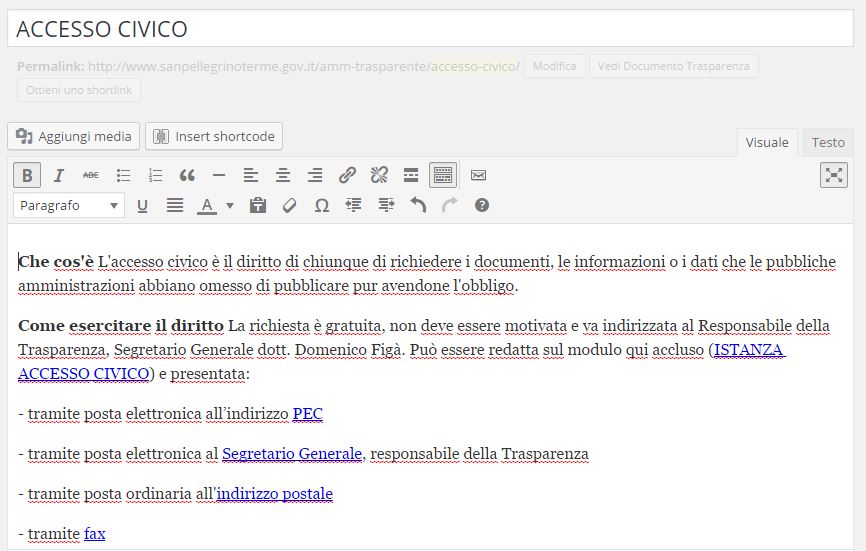Click the Segretario Generale link

coord(292,454)
